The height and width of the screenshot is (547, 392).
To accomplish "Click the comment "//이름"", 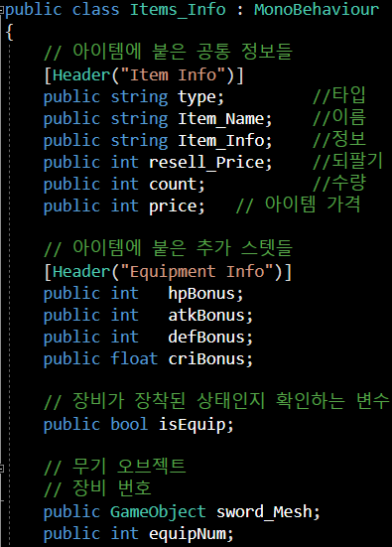I will [339, 117].
